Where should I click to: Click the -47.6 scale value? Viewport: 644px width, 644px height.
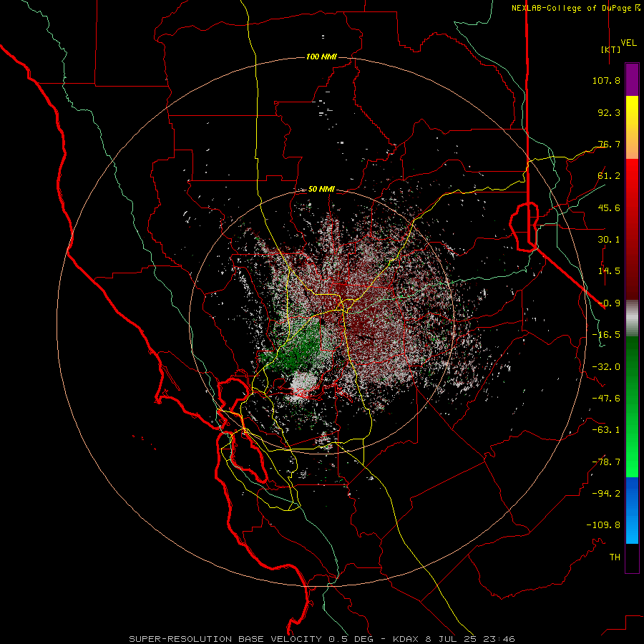pos(606,399)
